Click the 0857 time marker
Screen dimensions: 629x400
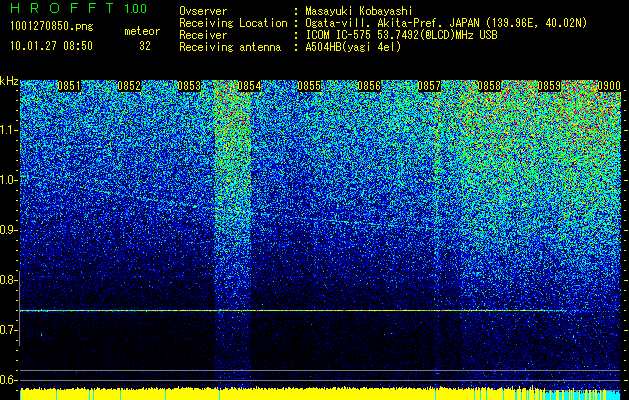[x=429, y=86]
